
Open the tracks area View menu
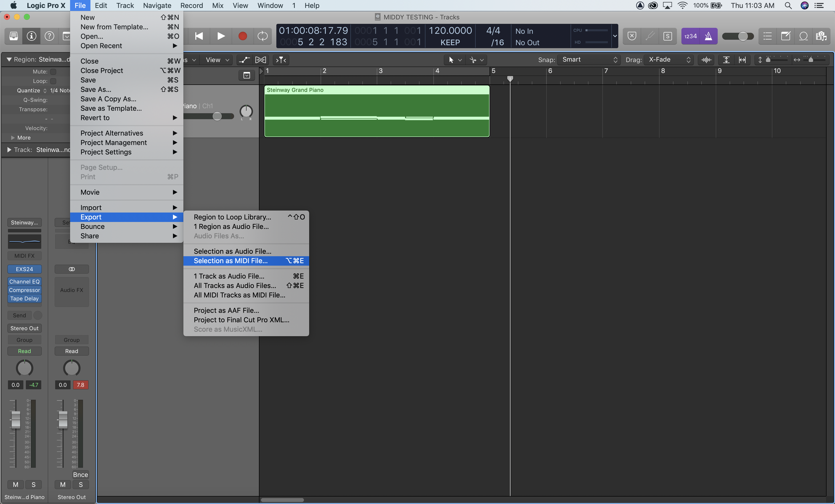coord(217,60)
